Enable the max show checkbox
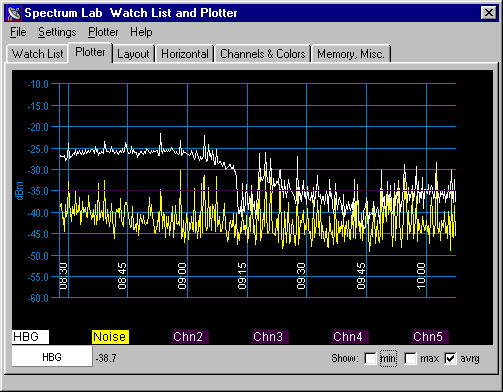Viewport: 503px width, 392px height. point(410,359)
